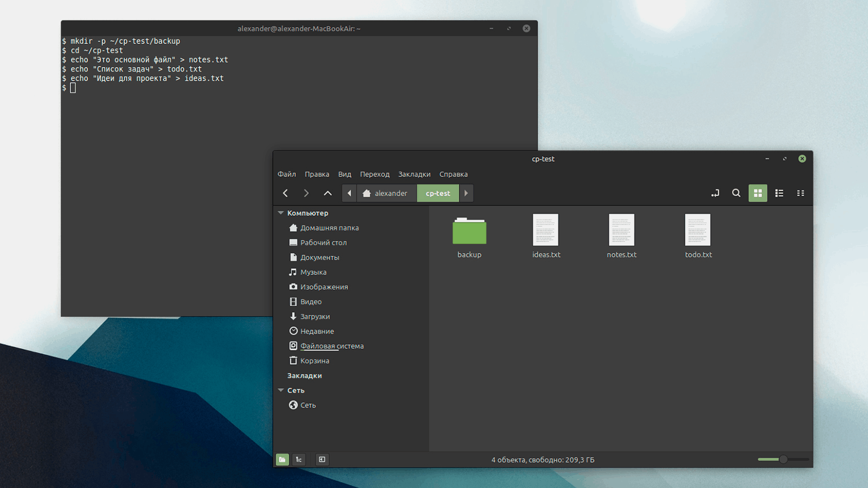Go to alexander home in path bar
This screenshot has height=488, width=868.
[x=386, y=193]
